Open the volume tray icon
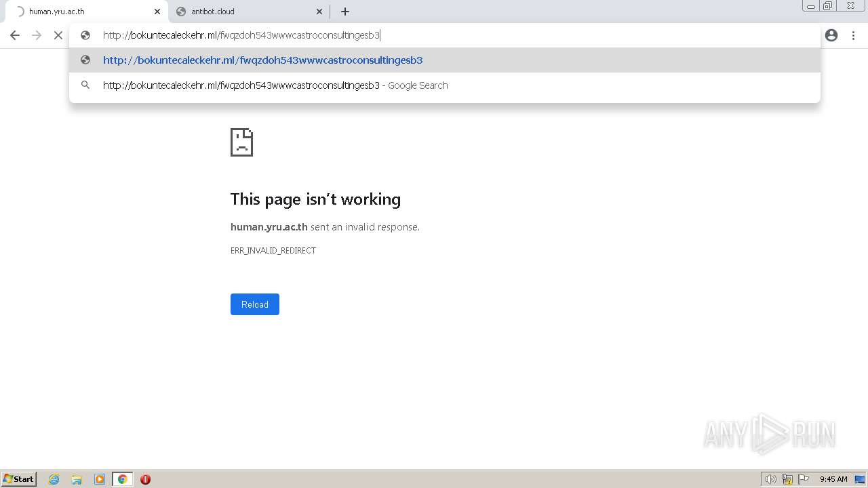 click(x=771, y=479)
